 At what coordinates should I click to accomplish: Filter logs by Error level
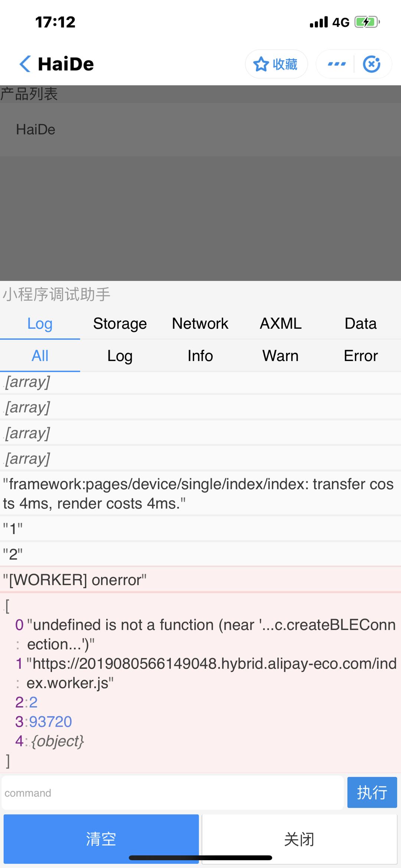[361, 356]
